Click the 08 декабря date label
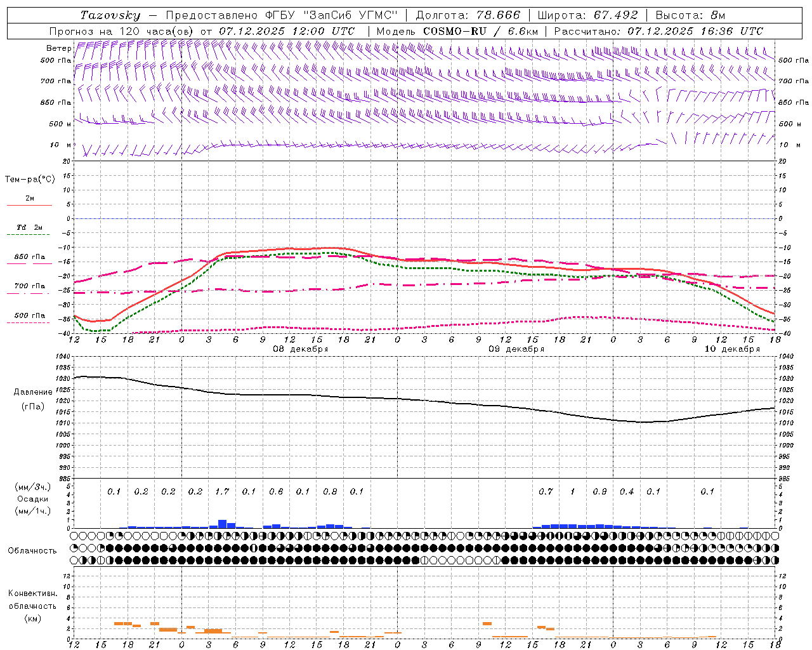The height and width of the screenshot is (650, 812). click(x=301, y=349)
